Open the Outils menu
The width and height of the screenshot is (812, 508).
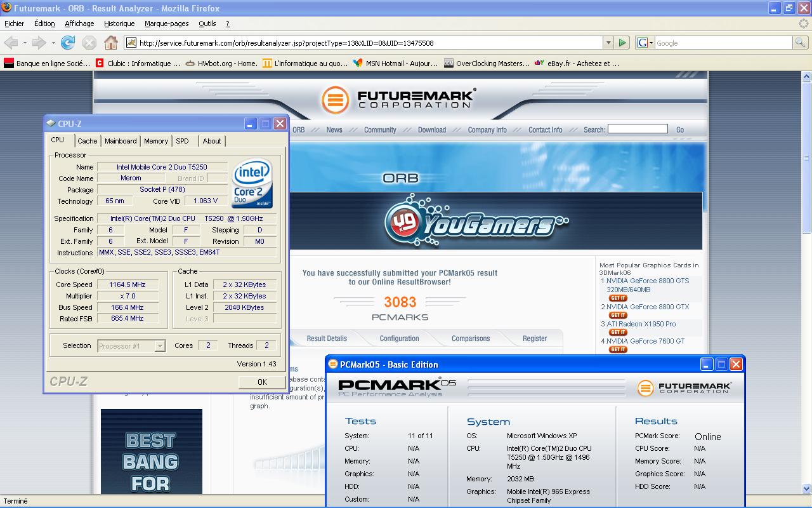(x=207, y=23)
